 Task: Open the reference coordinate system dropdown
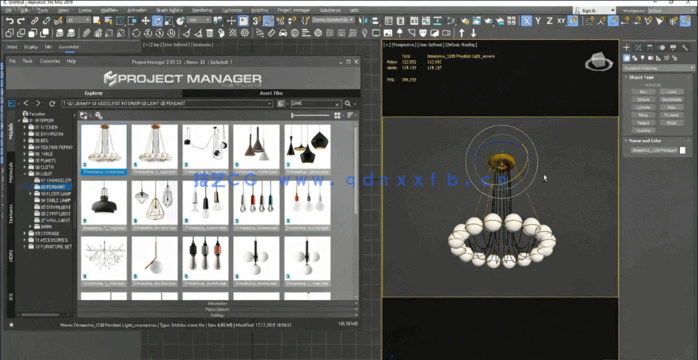point(199,20)
